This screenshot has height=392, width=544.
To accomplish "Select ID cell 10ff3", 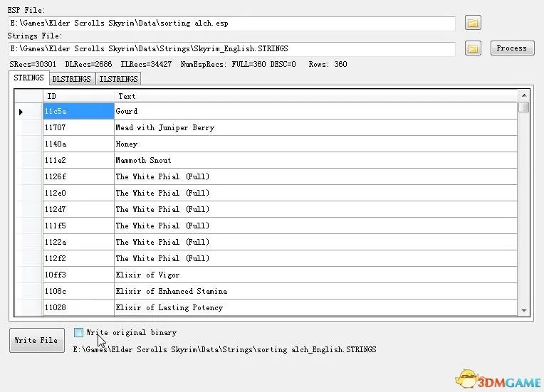I will [79, 275].
